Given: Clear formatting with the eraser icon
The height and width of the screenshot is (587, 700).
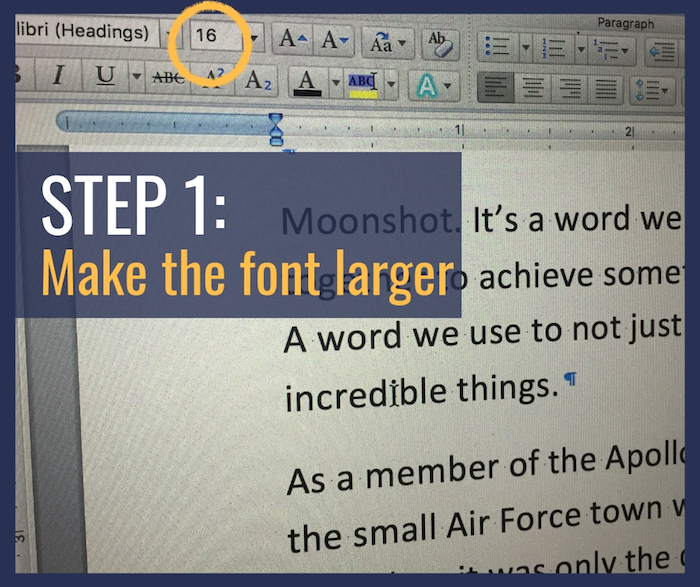Looking at the screenshot, I should coord(441,44).
